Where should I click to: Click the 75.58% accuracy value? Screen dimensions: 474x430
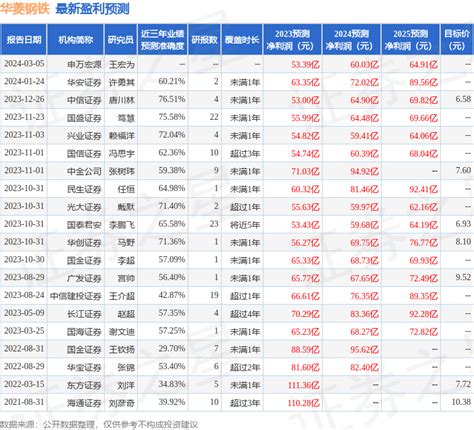click(172, 117)
